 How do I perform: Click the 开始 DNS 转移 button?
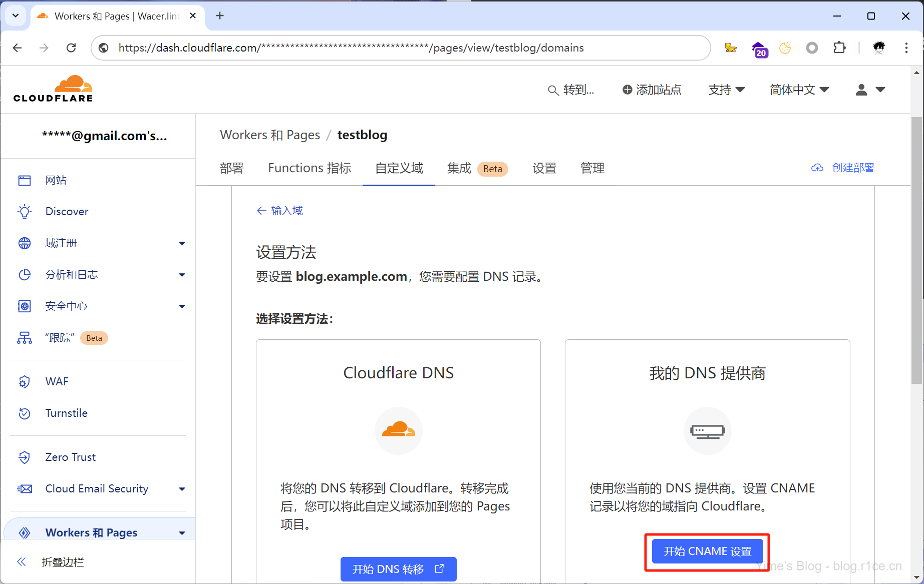pyautogui.click(x=398, y=569)
